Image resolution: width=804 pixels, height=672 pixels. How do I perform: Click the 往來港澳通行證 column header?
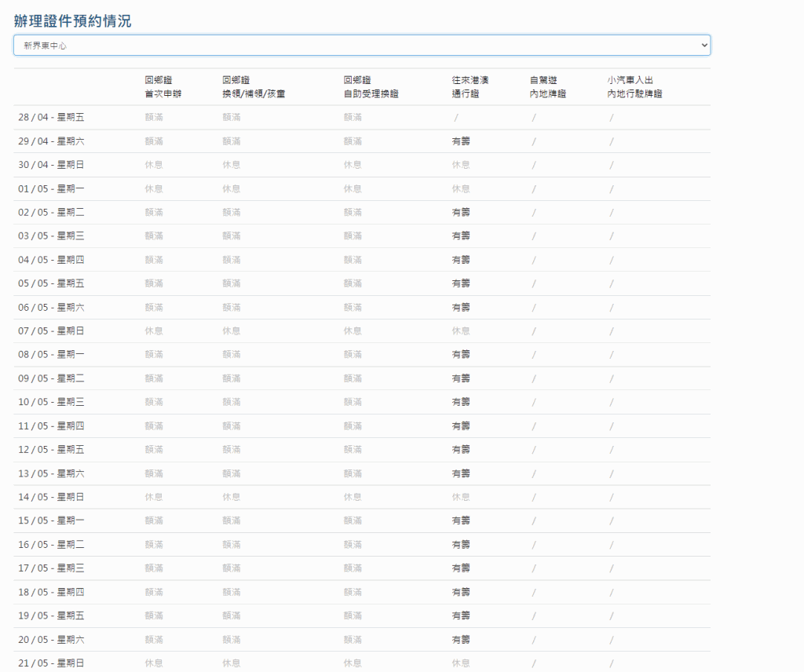[470, 87]
